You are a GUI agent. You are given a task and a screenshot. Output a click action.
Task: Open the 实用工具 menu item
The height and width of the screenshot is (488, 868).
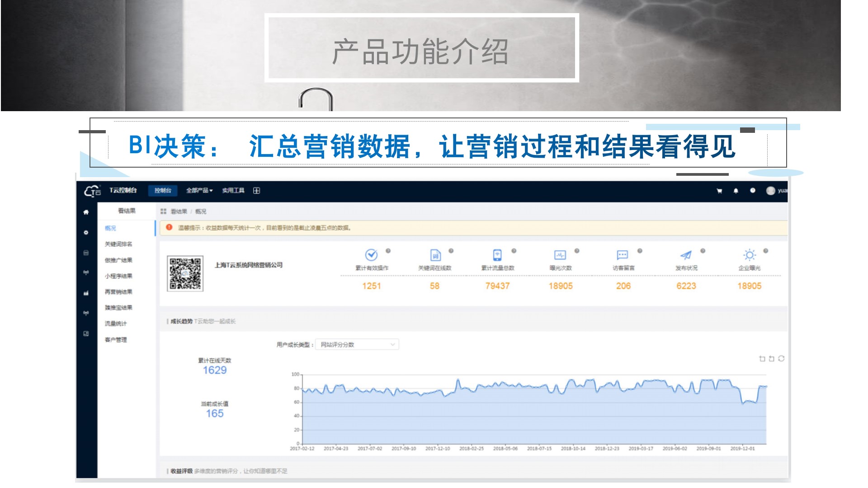pyautogui.click(x=233, y=191)
